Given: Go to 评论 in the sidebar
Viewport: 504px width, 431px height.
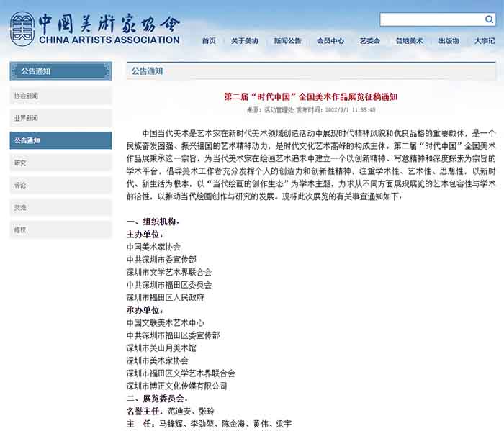Looking at the screenshot, I should tap(60, 185).
